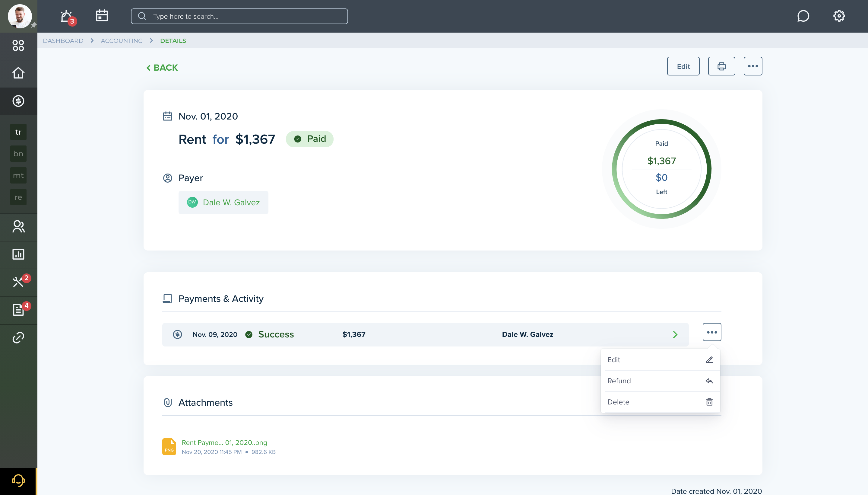Click the $1,367 amount in payment row
The image size is (868, 495).
(354, 334)
